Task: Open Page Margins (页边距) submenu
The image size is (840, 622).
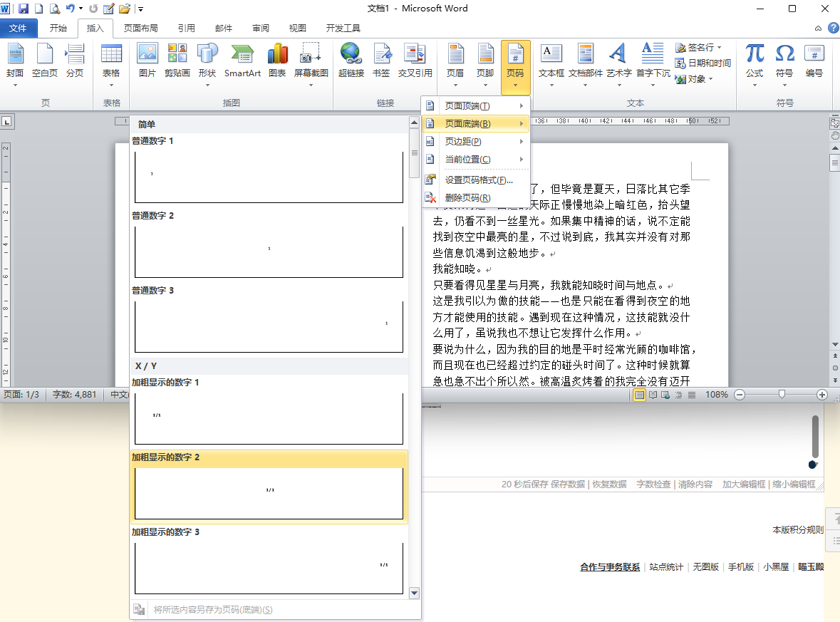Action: point(476,142)
